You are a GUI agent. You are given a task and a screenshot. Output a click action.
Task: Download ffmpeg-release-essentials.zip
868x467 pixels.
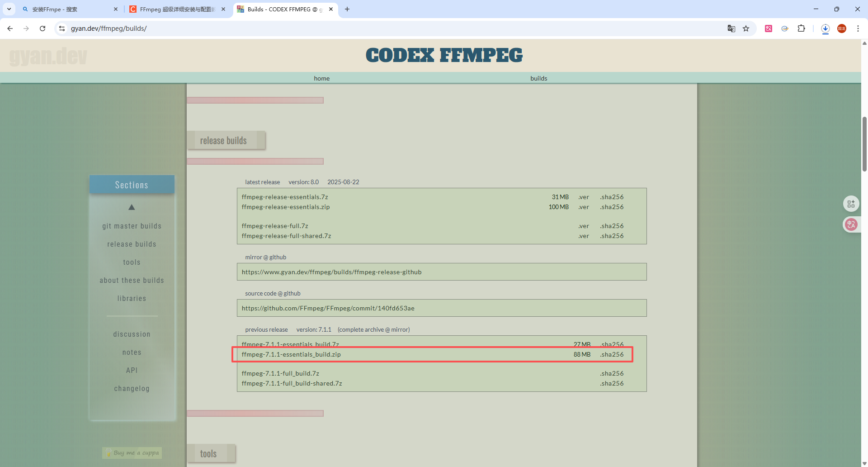286,207
